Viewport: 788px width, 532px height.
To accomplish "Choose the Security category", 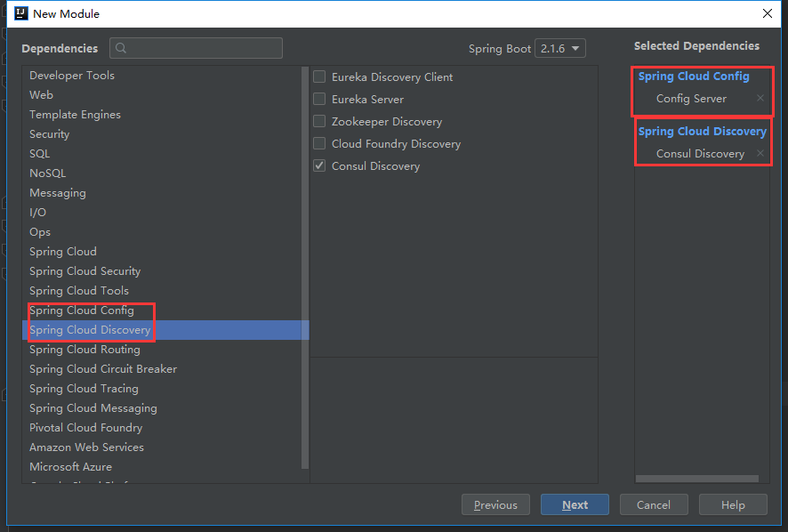I will pyautogui.click(x=161, y=133).
